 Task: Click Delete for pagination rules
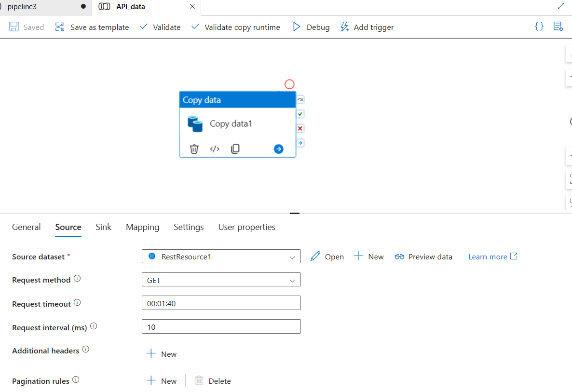[213, 381]
